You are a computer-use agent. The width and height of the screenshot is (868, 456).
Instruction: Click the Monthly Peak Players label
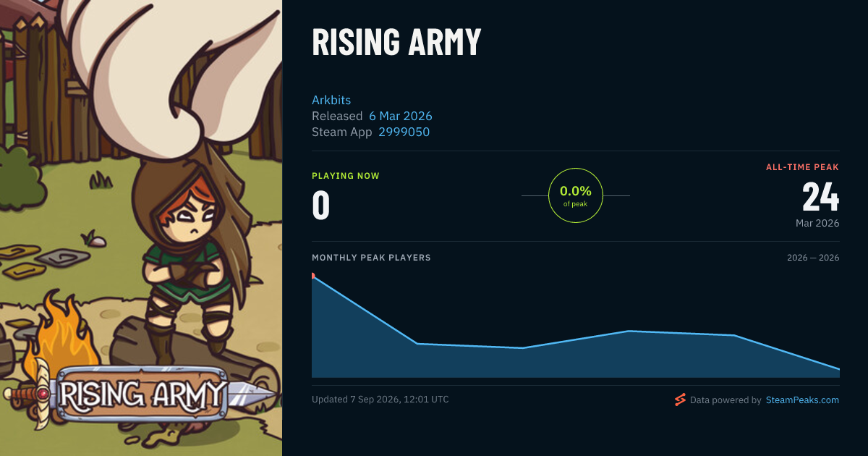(x=371, y=258)
